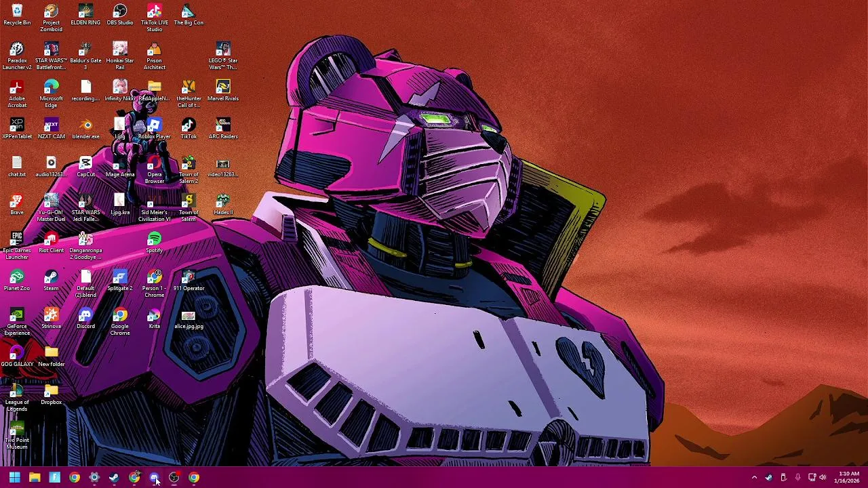
Task: Open the Windows Start menu
Action: click(14, 477)
